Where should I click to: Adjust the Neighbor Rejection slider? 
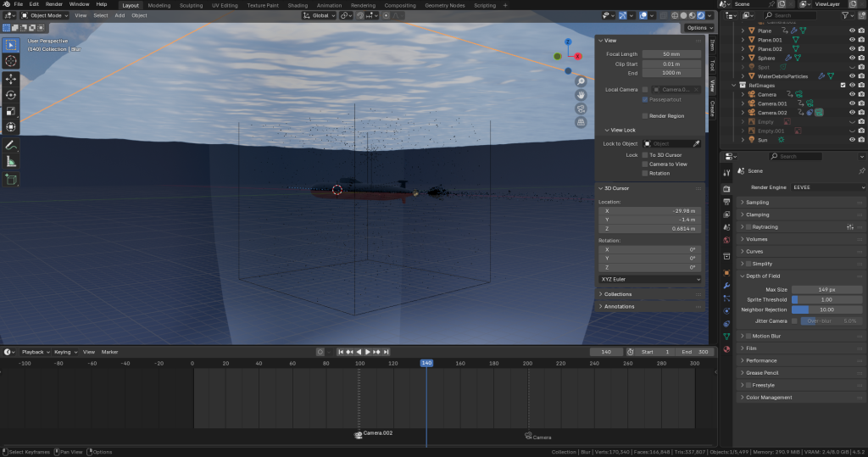pos(827,309)
